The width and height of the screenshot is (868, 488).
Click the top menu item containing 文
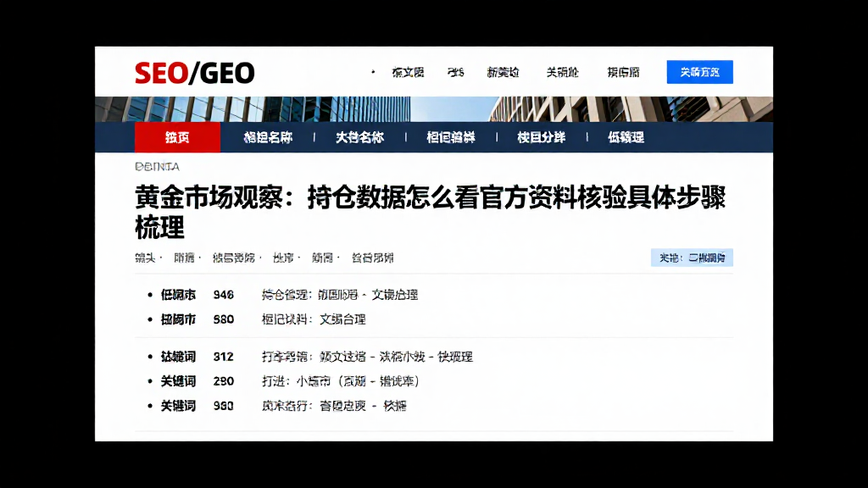[408, 72]
